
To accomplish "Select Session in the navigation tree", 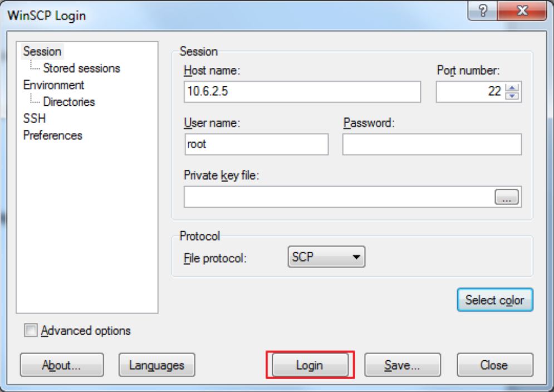I will (42, 51).
